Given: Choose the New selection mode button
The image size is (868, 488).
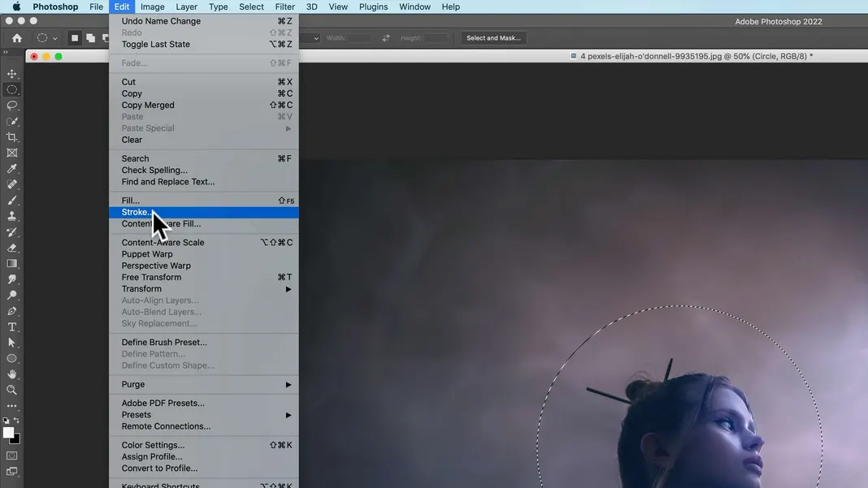Looking at the screenshot, I should coord(75,38).
